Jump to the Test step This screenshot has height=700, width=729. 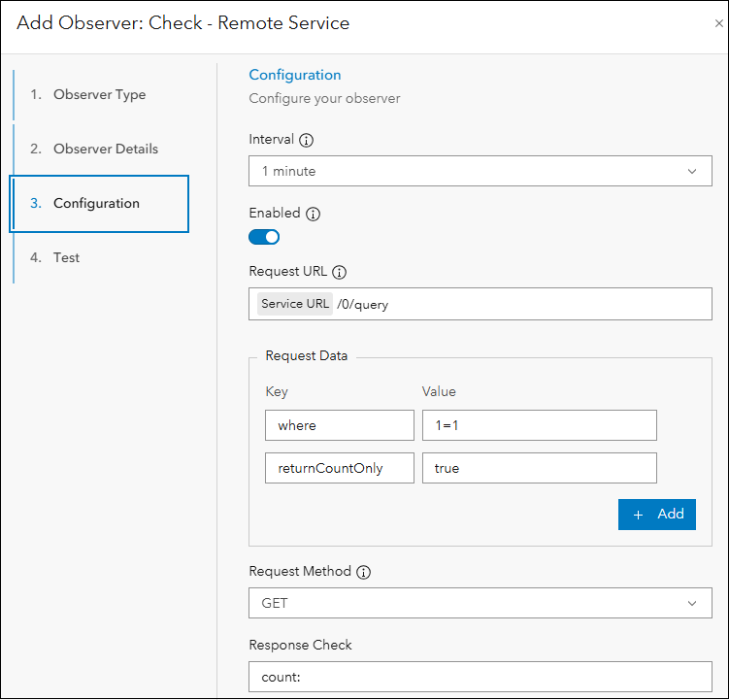[66, 258]
